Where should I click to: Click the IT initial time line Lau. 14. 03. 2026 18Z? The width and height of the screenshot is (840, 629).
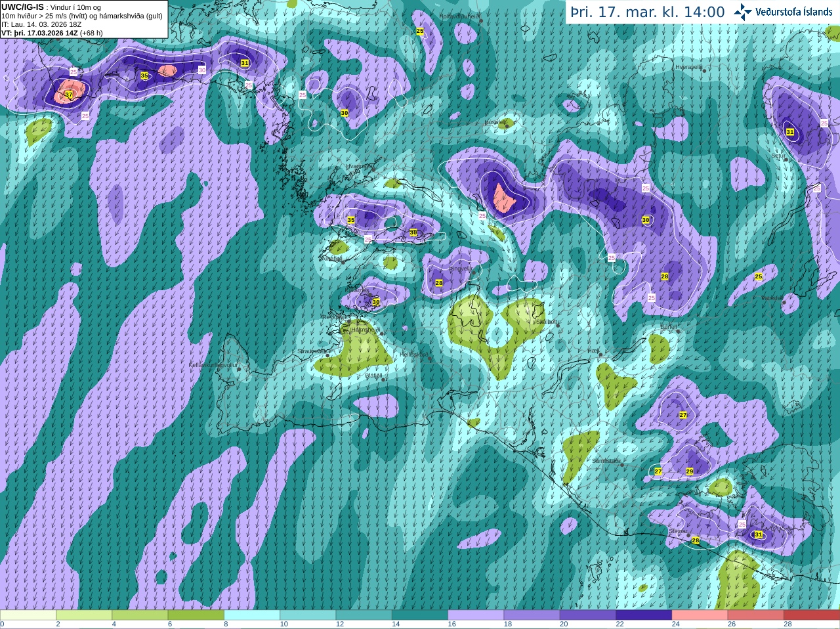(41, 24)
